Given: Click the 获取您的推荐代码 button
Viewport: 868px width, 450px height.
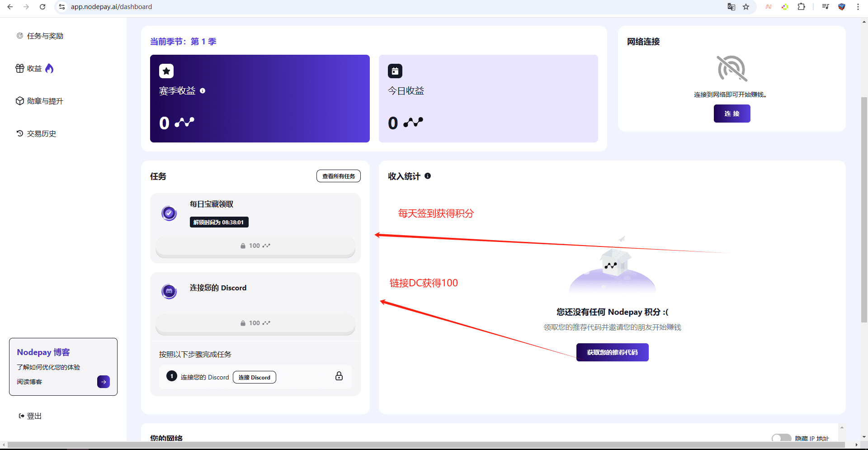Looking at the screenshot, I should [613, 352].
